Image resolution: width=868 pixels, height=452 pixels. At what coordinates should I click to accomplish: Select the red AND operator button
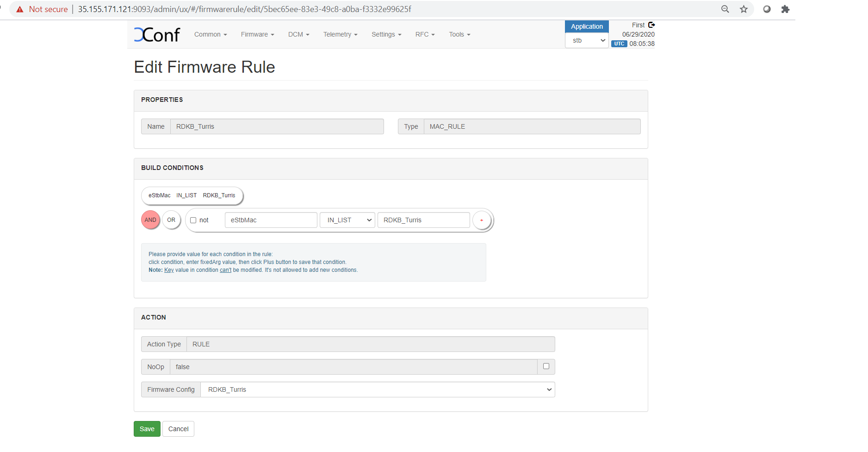pos(150,220)
